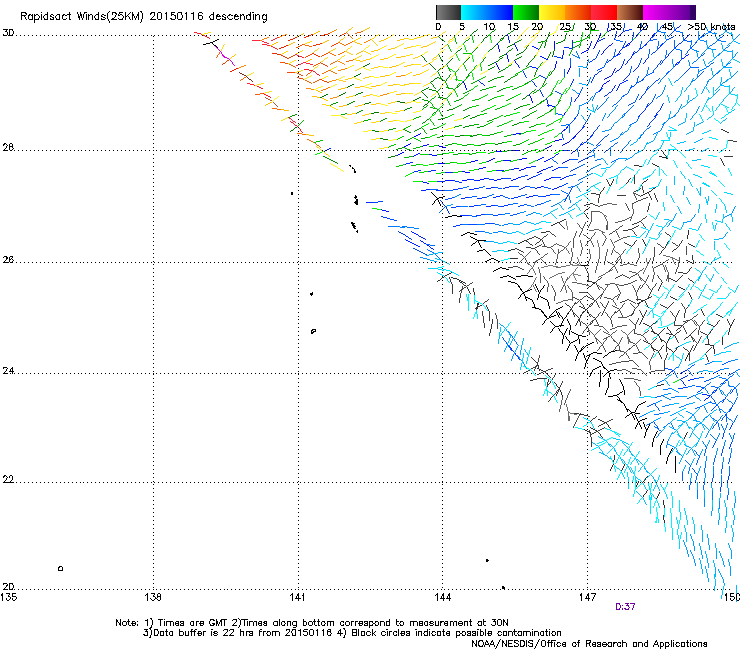The image size is (740, 650).
Task: Click the longitude axis label "144"
Action: coord(442,597)
